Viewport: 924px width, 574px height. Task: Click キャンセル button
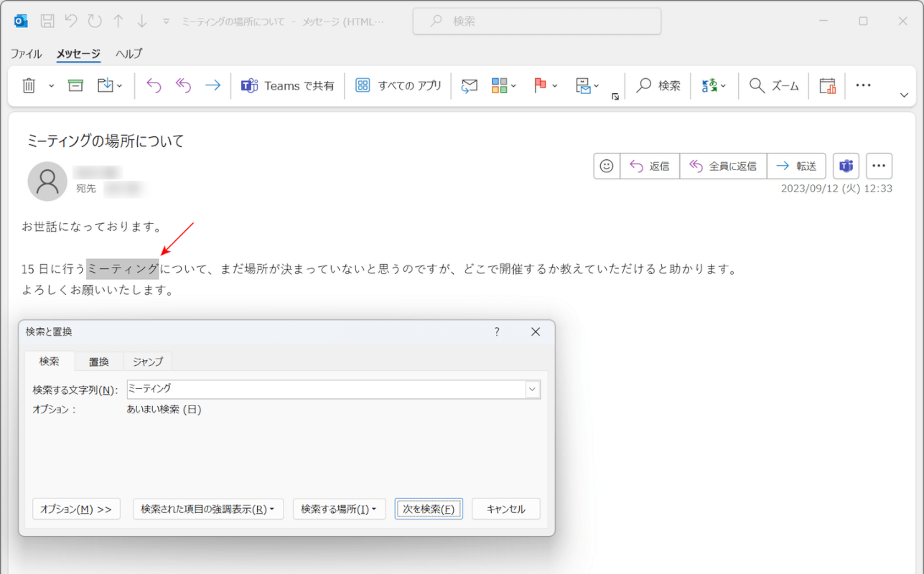506,509
